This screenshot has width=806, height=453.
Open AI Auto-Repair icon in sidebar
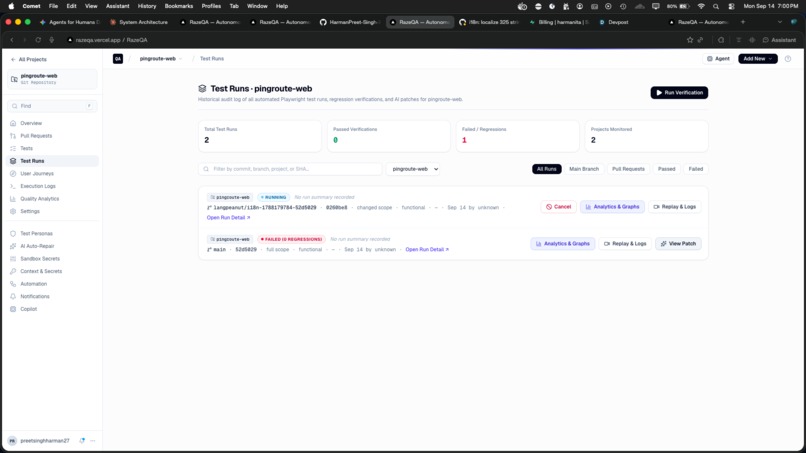point(13,246)
